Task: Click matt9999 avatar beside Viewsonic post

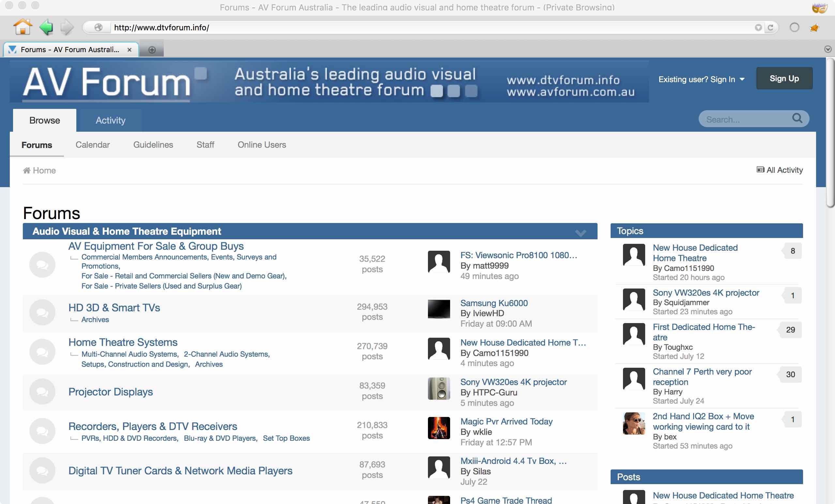Action: (x=439, y=261)
